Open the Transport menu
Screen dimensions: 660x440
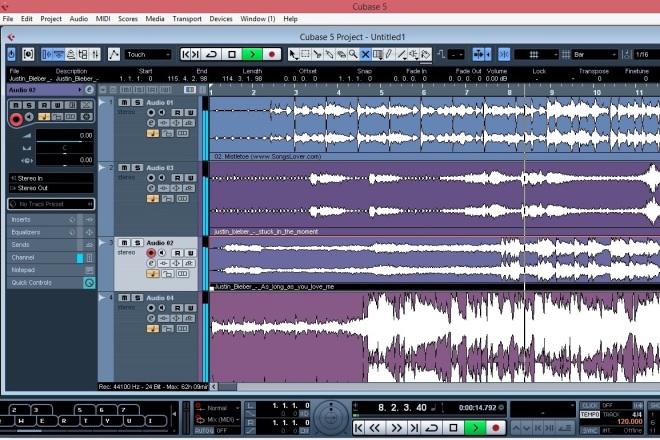pyautogui.click(x=187, y=19)
